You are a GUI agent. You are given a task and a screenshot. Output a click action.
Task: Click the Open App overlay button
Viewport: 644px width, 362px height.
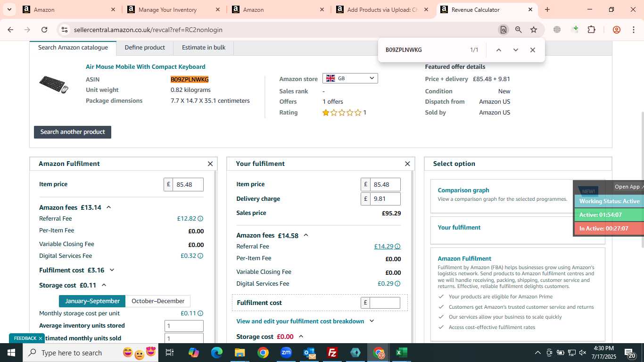(629, 187)
